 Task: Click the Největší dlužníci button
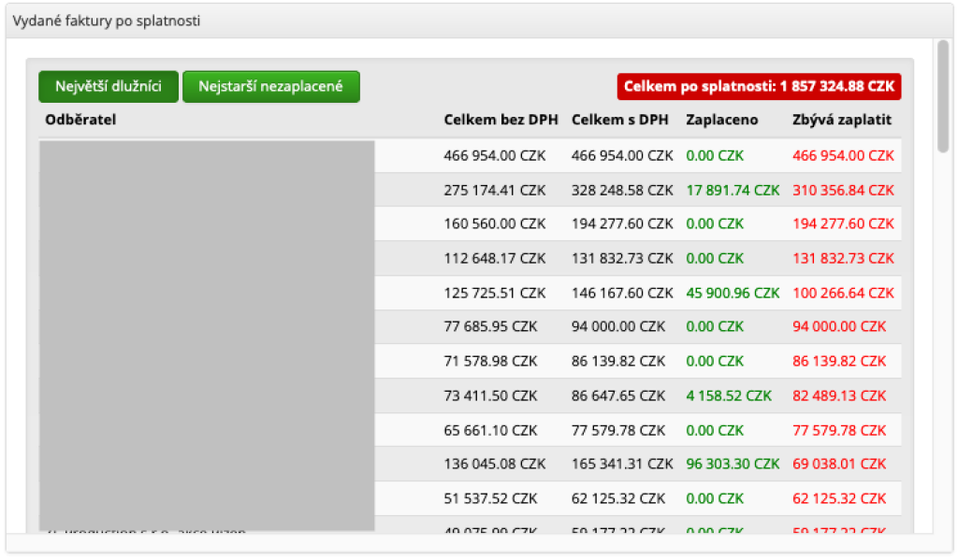coord(108,87)
